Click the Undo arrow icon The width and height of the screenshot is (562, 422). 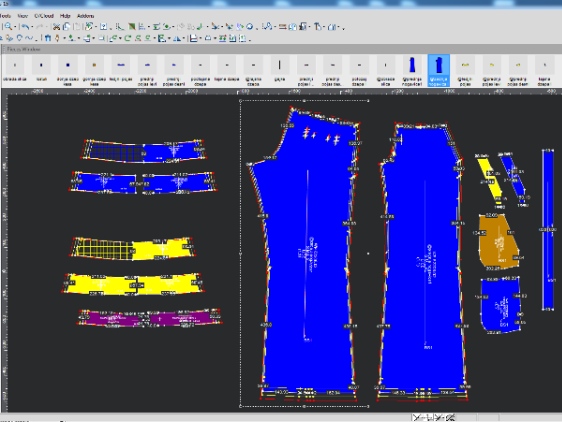pos(25,27)
